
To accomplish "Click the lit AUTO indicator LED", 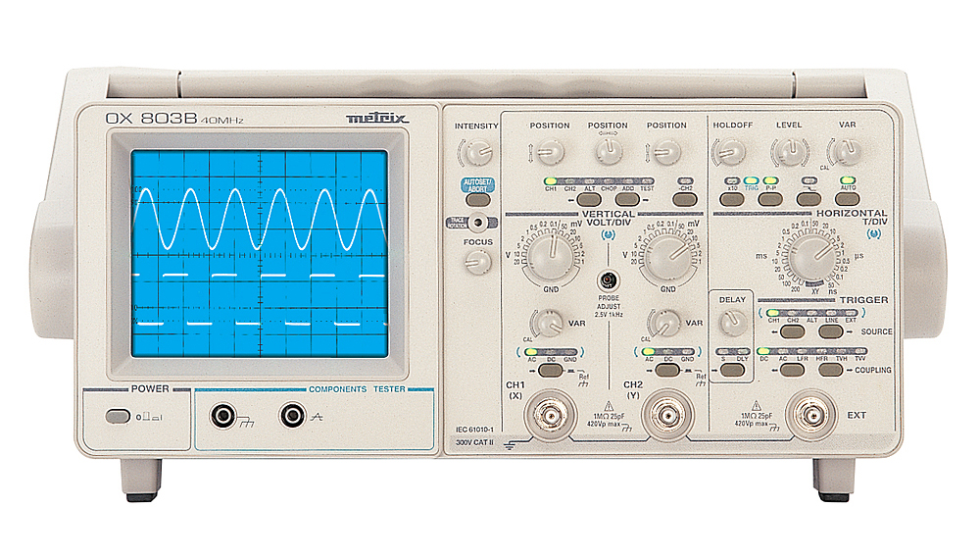I will (848, 180).
